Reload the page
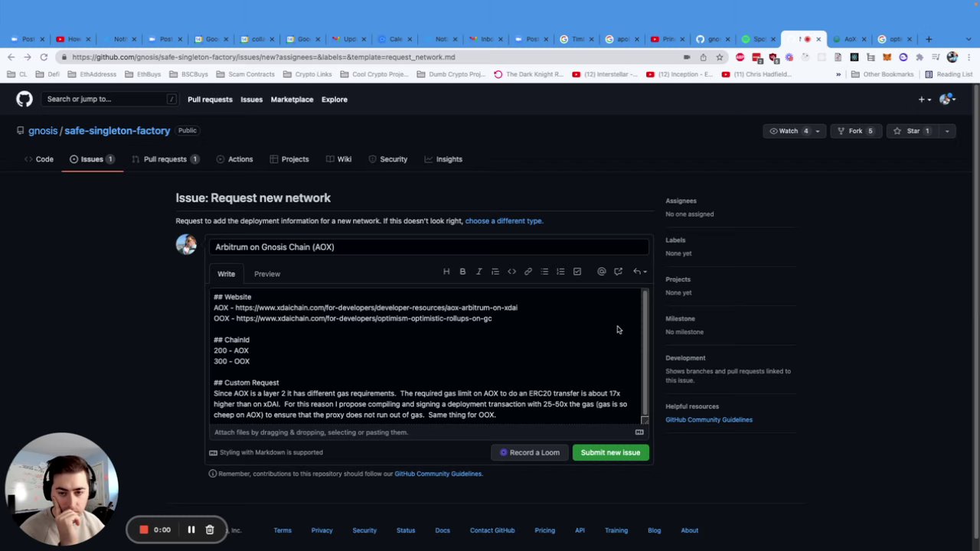This screenshot has width=980, height=551. (x=44, y=57)
